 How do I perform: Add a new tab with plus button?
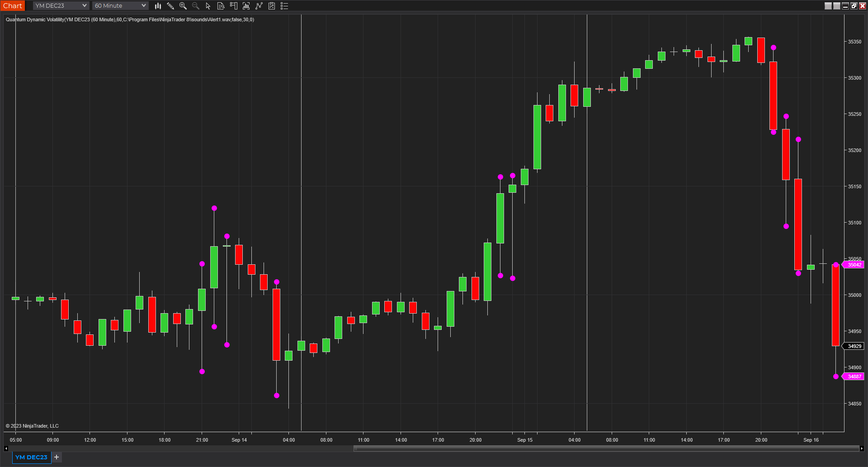click(57, 457)
